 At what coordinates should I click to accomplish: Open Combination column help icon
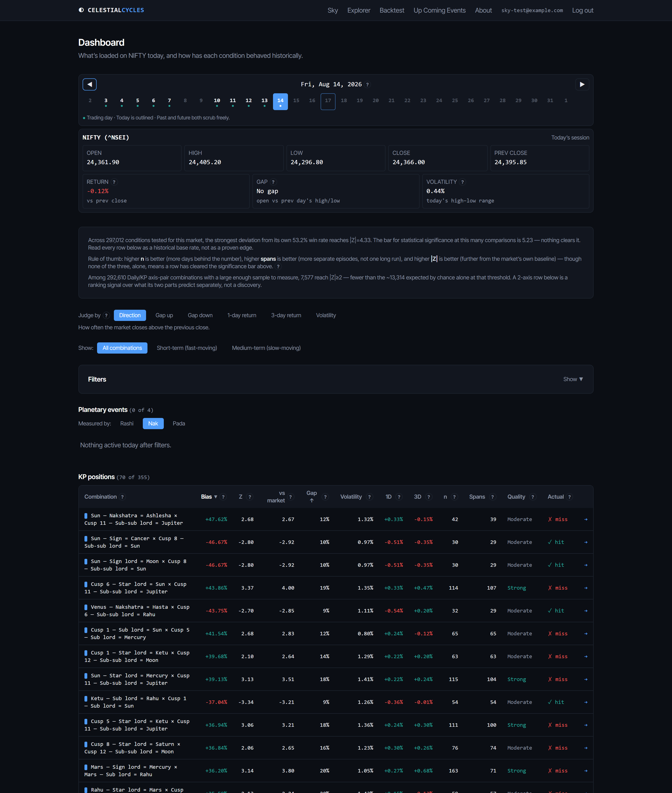[x=122, y=497]
